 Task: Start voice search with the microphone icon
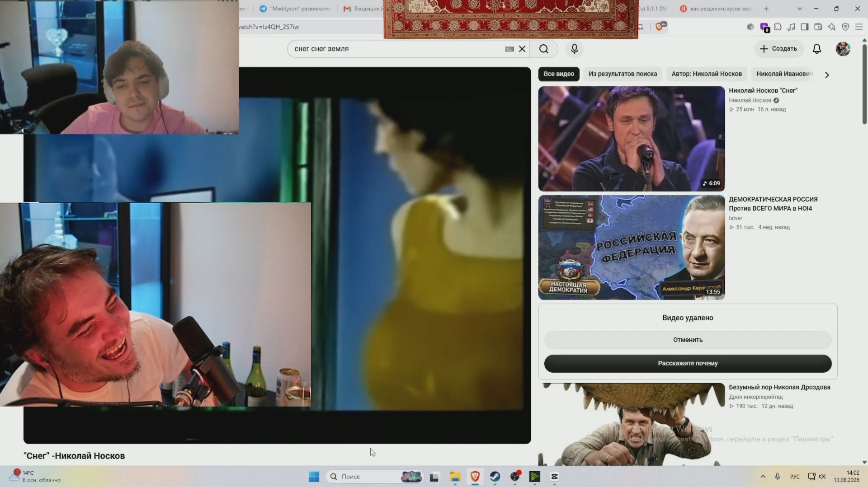(x=575, y=49)
